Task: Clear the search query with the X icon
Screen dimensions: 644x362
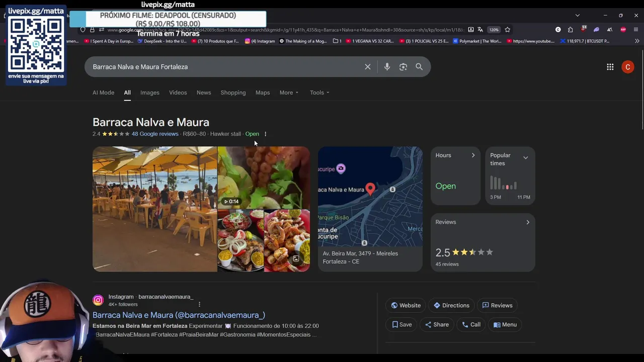Action: click(x=368, y=67)
